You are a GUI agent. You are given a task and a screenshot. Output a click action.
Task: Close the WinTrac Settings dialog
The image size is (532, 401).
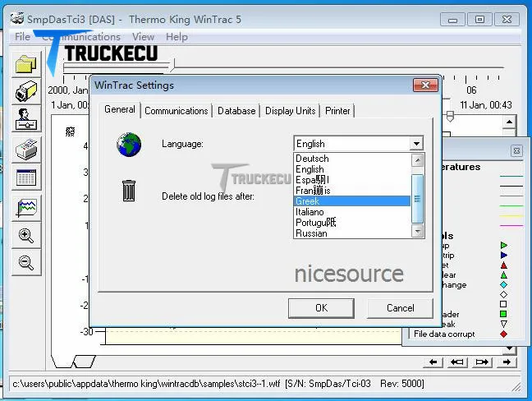coord(425,85)
